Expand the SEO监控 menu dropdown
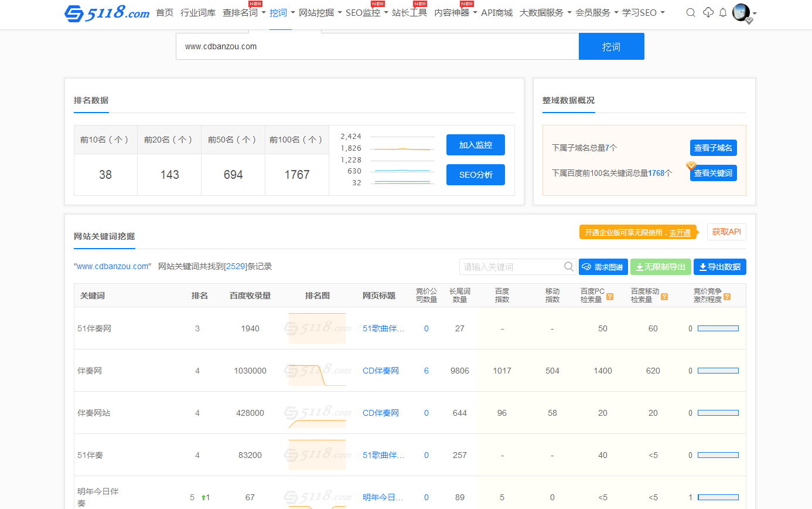812x509 pixels. click(386, 12)
